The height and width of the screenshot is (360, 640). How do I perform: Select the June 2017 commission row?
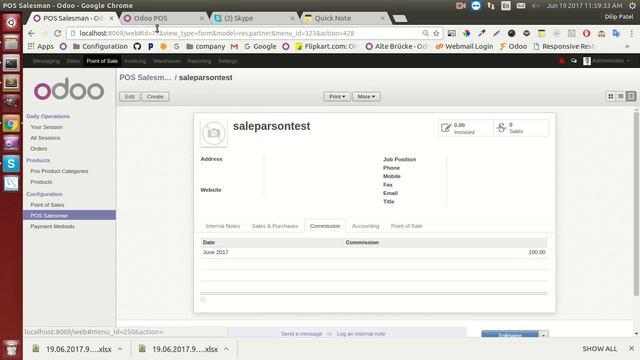[374, 252]
